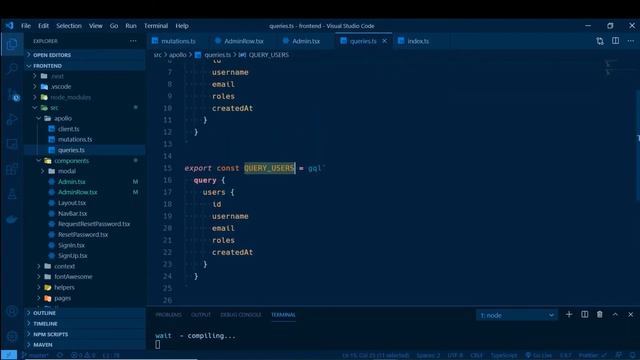Viewport: 640px width, 360px height.
Task: Open the Manage settings gear
Action: [12, 336]
